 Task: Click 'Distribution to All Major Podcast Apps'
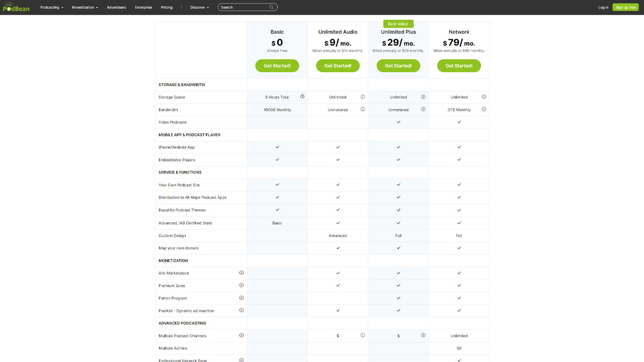193,198
